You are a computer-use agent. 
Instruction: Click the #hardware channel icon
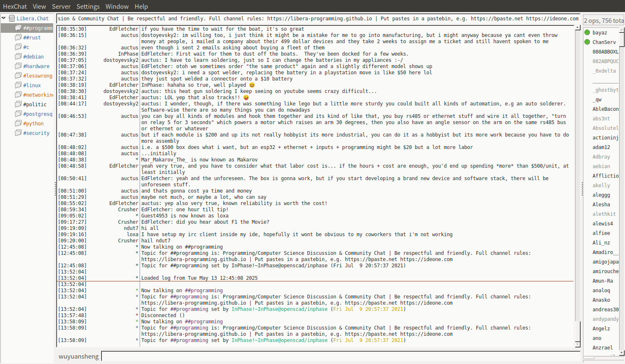[18, 66]
